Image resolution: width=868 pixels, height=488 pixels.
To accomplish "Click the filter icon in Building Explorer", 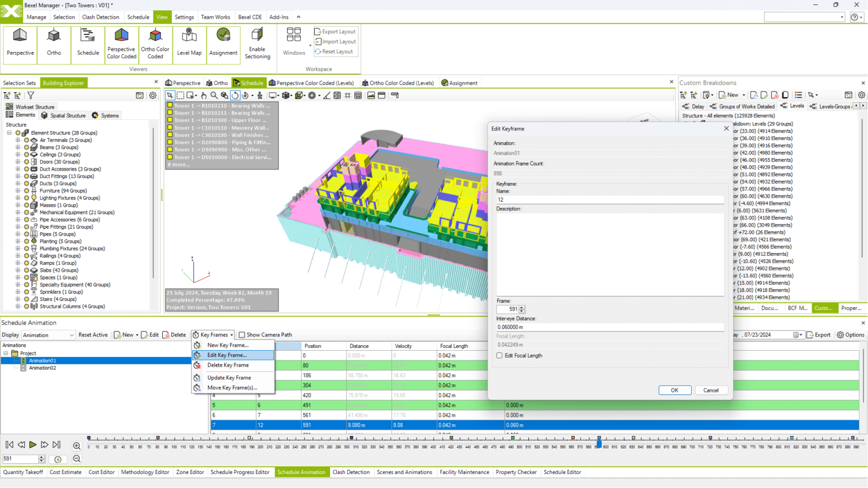I will [31, 95].
